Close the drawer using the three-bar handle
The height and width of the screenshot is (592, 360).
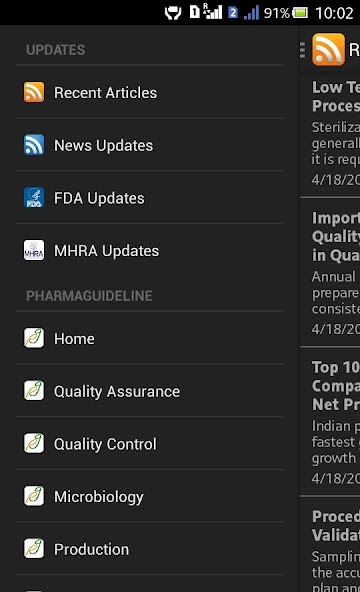coord(302,50)
